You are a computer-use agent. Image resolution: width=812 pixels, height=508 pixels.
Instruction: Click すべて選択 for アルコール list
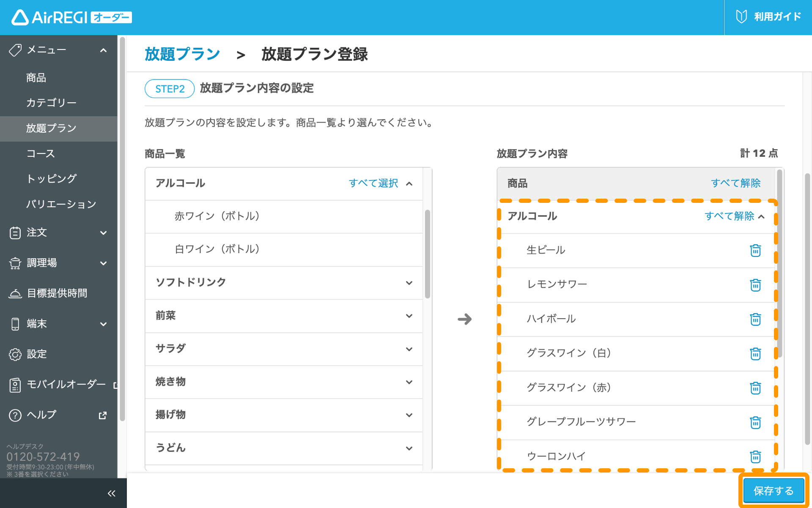coord(373,183)
